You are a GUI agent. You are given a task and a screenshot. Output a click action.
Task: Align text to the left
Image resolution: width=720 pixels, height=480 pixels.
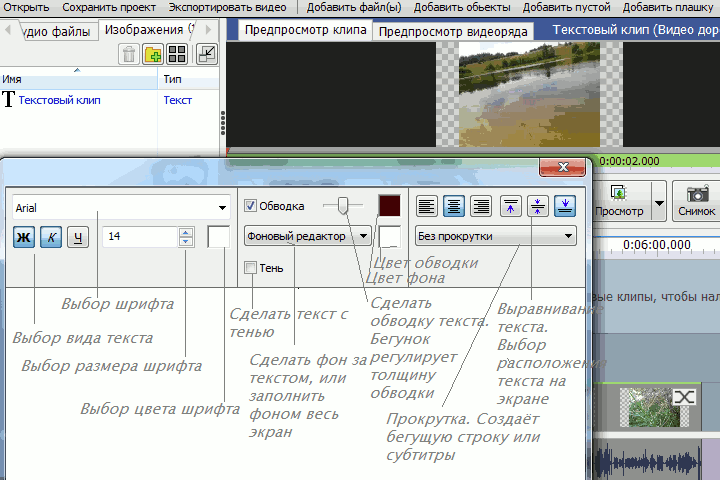pos(427,206)
